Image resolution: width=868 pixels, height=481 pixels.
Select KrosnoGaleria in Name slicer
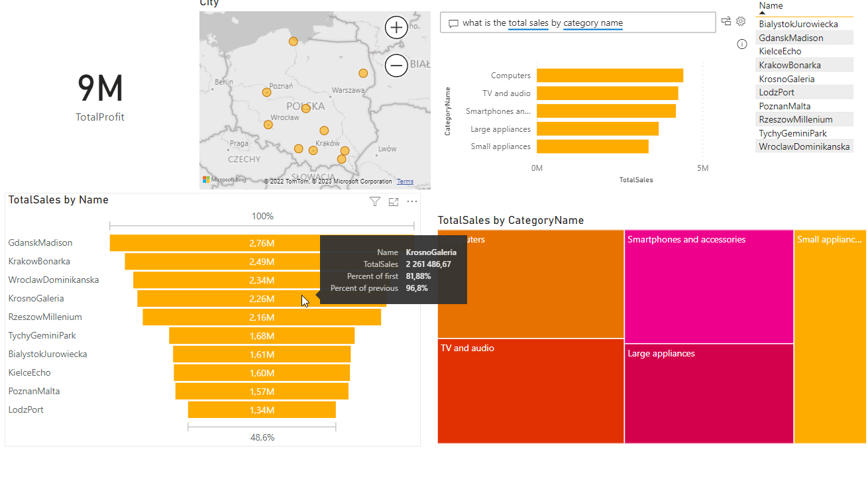click(x=804, y=79)
